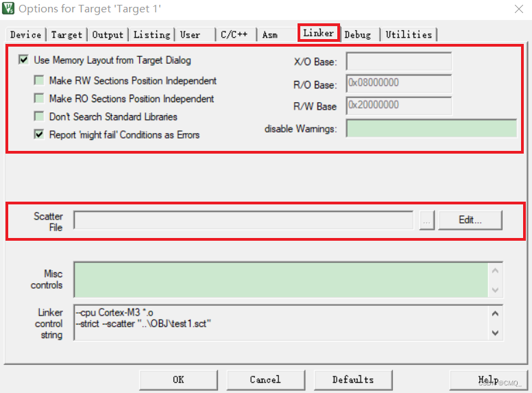Click the Linker control string text box
The height and width of the screenshot is (393, 532).
point(281,322)
